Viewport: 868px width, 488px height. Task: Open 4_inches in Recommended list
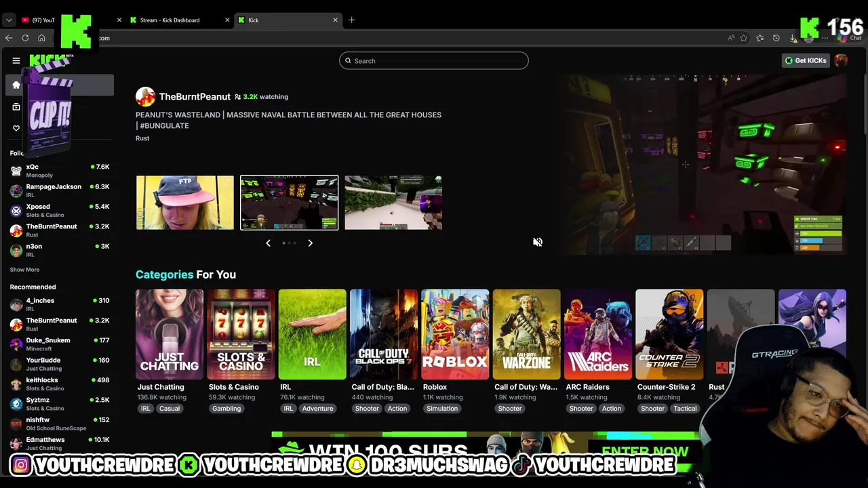(60, 304)
